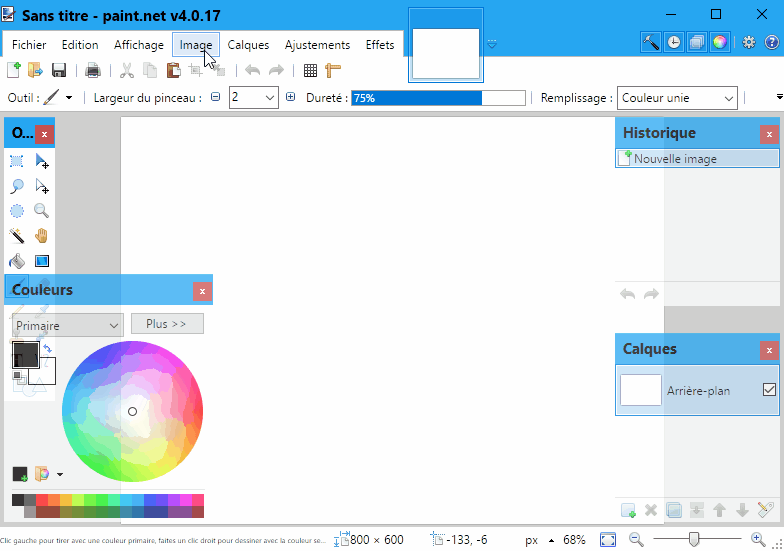
Task: Expand the toolbar overflow arrow
Action: coord(780,96)
